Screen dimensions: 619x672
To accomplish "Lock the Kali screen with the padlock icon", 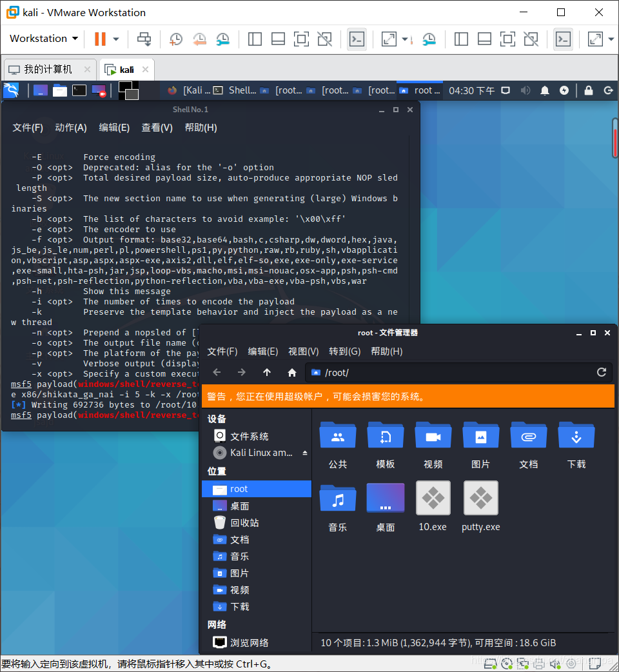I will click(589, 90).
